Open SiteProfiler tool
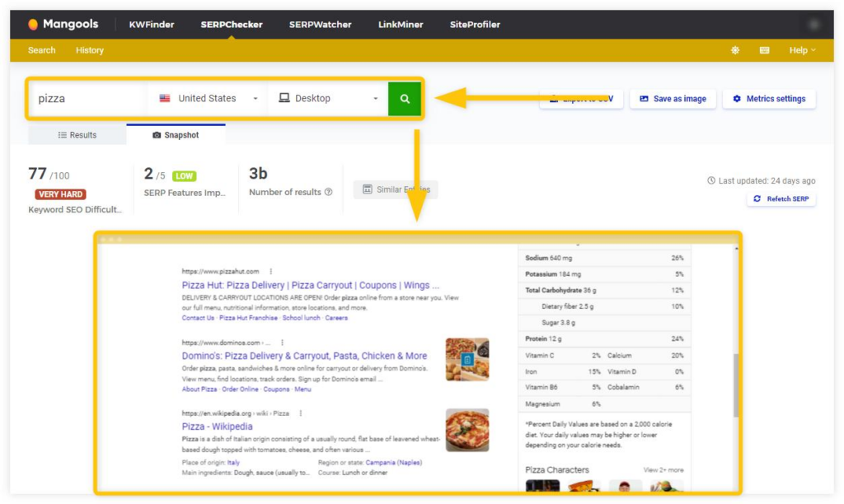The height and width of the screenshot is (504, 844). tap(475, 24)
